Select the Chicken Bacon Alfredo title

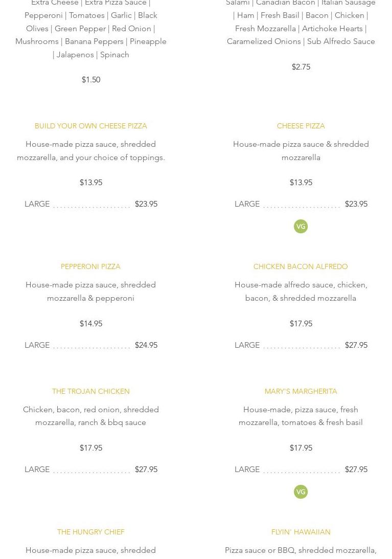click(x=301, y=266)
